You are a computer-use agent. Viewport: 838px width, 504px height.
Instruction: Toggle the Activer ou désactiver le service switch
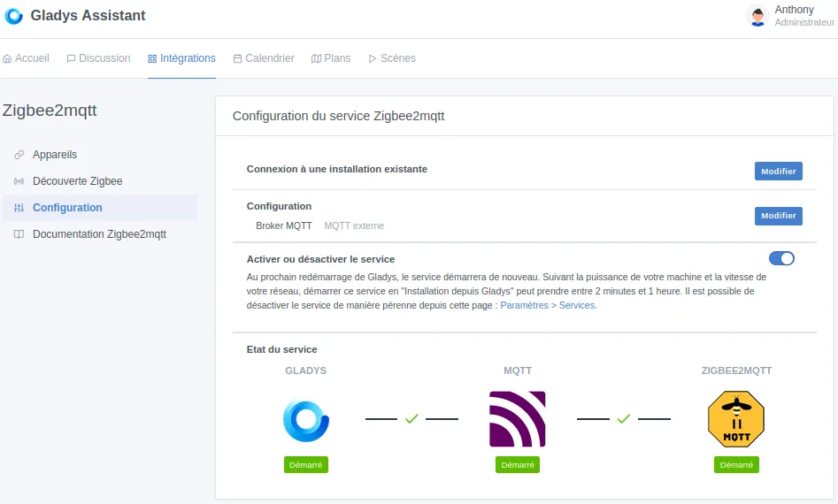pos(781,258)
